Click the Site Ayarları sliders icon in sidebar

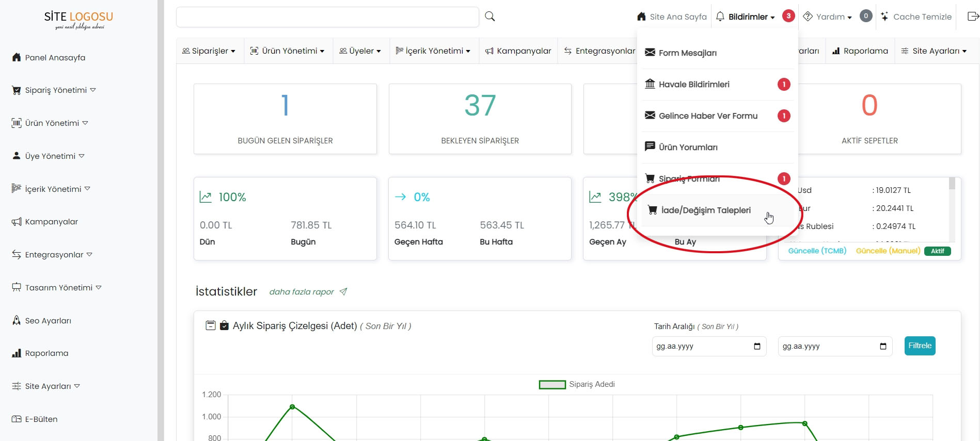click(17, 386)
